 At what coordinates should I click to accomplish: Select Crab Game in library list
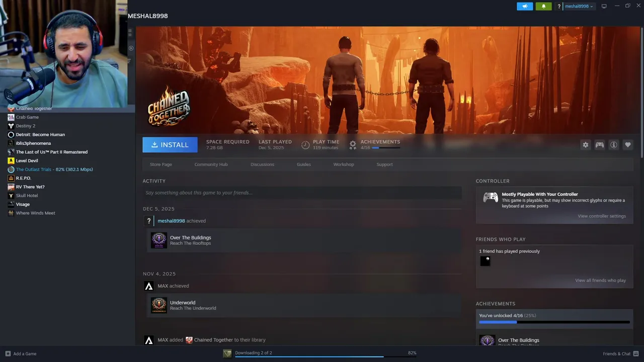[x=27, y=117]
